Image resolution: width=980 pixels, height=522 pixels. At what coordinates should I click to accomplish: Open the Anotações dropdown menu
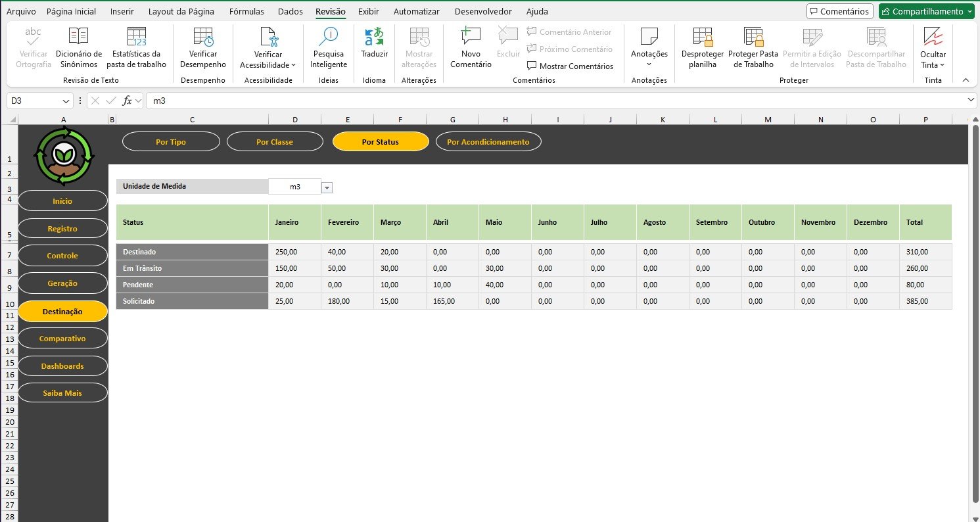(x=649, y=64)
